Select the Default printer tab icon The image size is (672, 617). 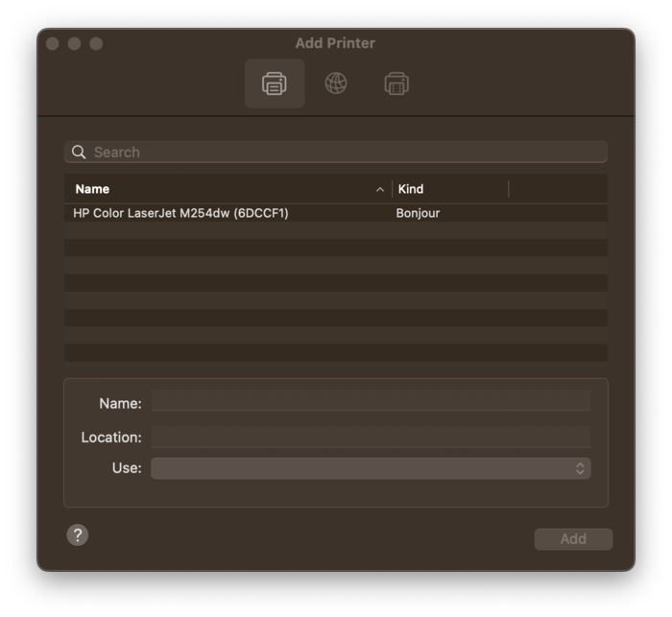pos(275,83)
